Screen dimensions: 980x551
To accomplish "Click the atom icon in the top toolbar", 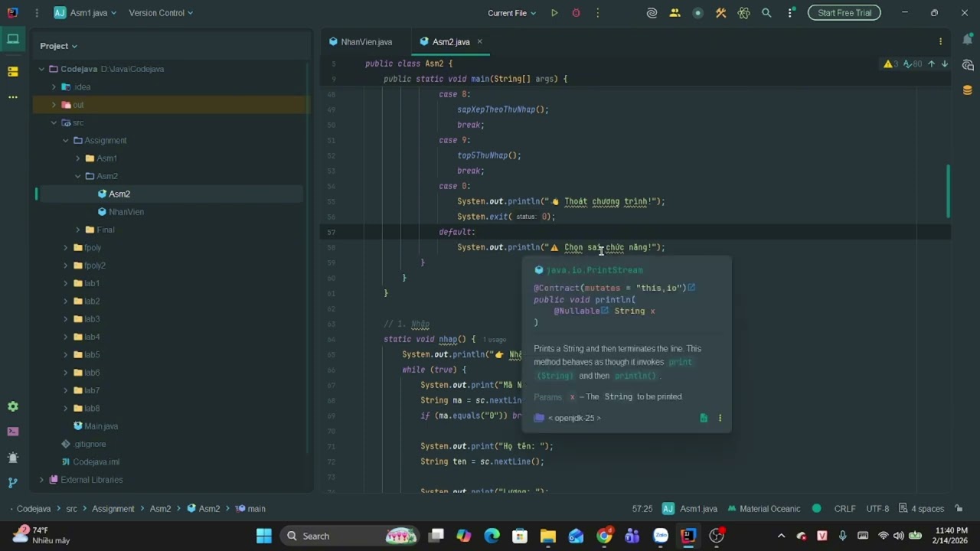I will [743, 13].
